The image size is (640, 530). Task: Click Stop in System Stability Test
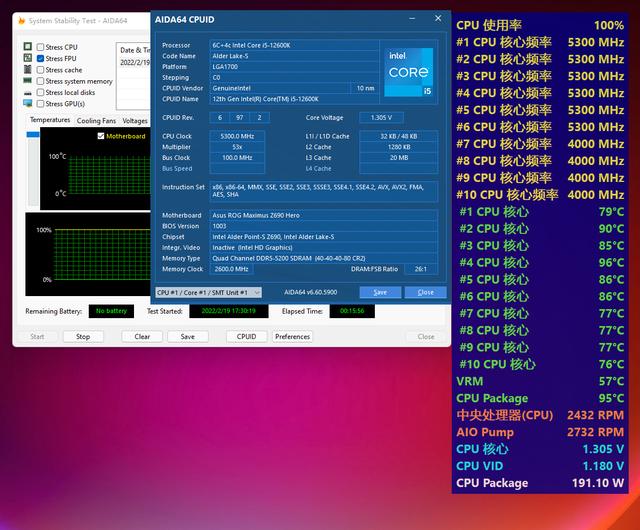click(83, 336)
